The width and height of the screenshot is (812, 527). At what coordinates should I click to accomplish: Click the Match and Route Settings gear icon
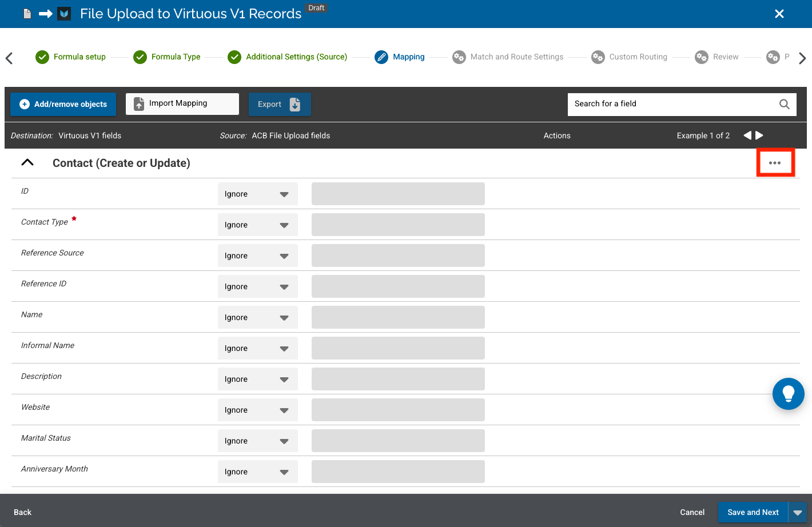tap(459, 57)
